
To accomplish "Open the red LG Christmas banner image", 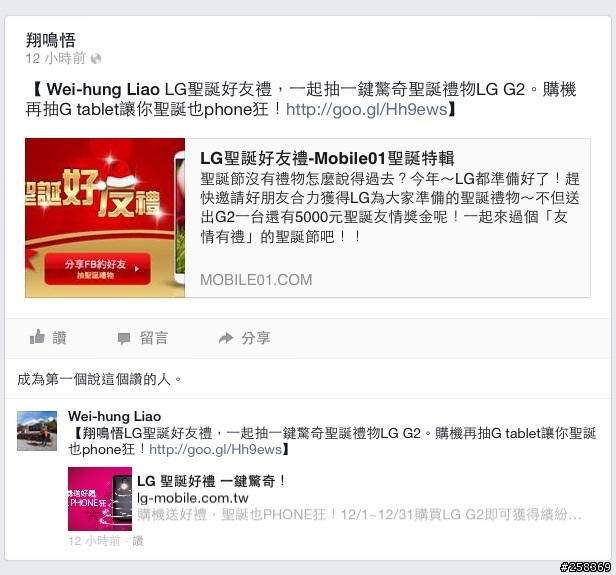I will click(105, 218).
